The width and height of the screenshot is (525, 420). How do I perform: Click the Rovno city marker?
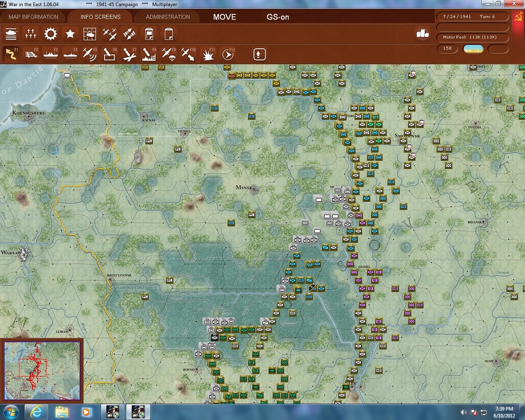click(197, 369)
